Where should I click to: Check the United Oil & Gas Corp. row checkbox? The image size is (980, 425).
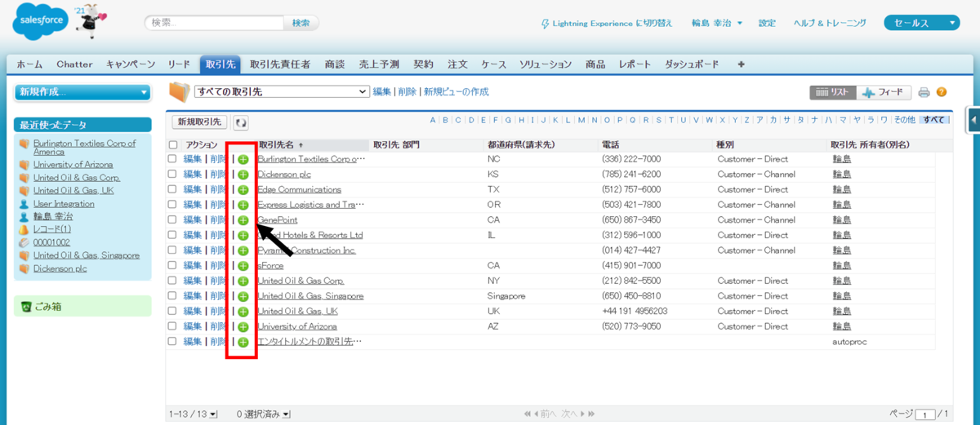(172, 281)
